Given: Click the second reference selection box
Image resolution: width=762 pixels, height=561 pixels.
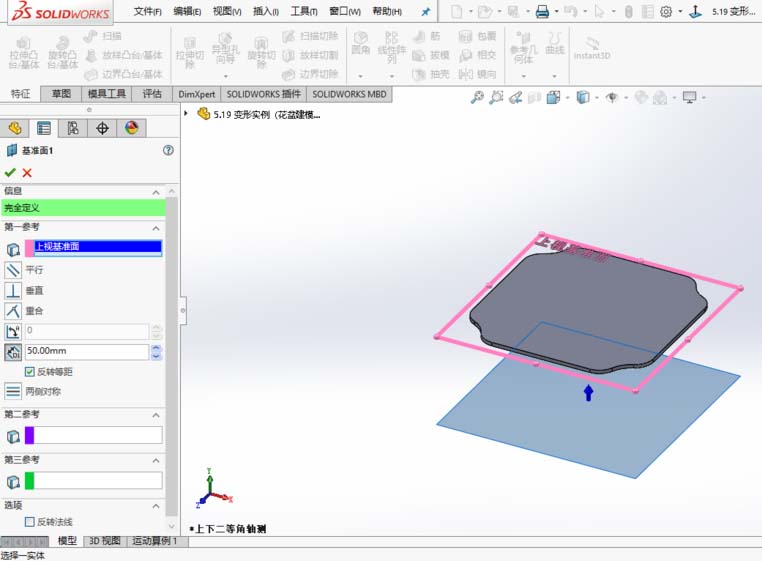Looking at the screenshot, I should tap(98, 435).
